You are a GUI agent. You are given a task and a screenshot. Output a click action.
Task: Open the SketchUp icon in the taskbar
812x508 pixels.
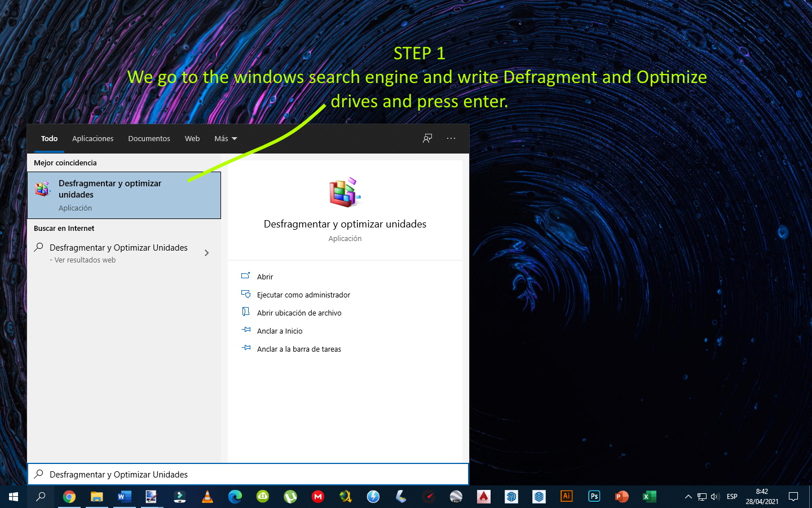click(511, 497)
